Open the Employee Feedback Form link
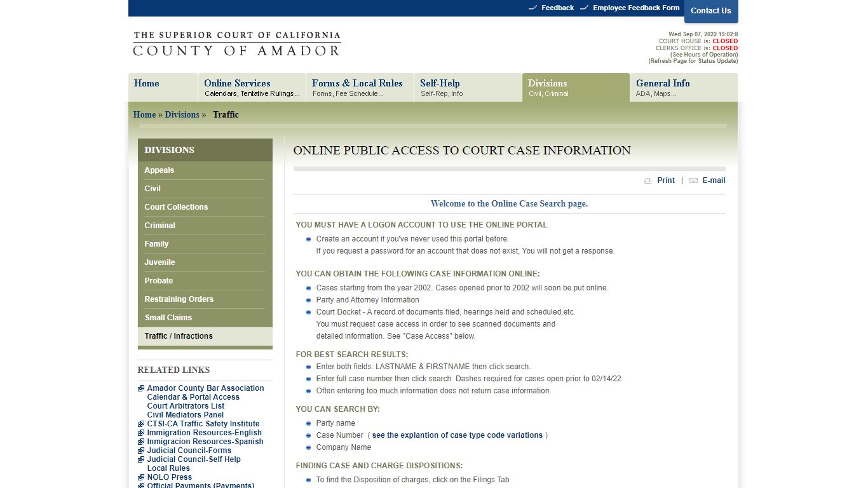This screenshot has width=868, height=488. [x=636, y=8]
